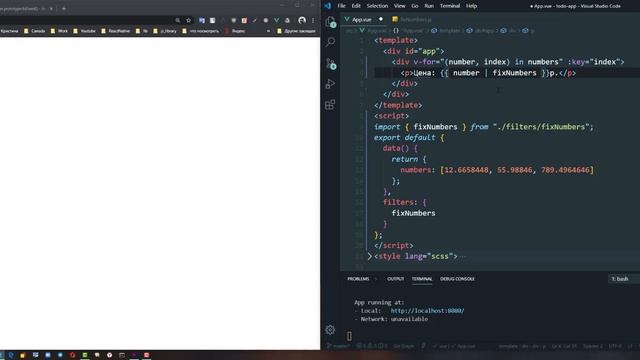Click 'fixNumbers' in the filters object
Viewport: 640px width, 360px height.
pyautogui.click(x=413, y=213)
